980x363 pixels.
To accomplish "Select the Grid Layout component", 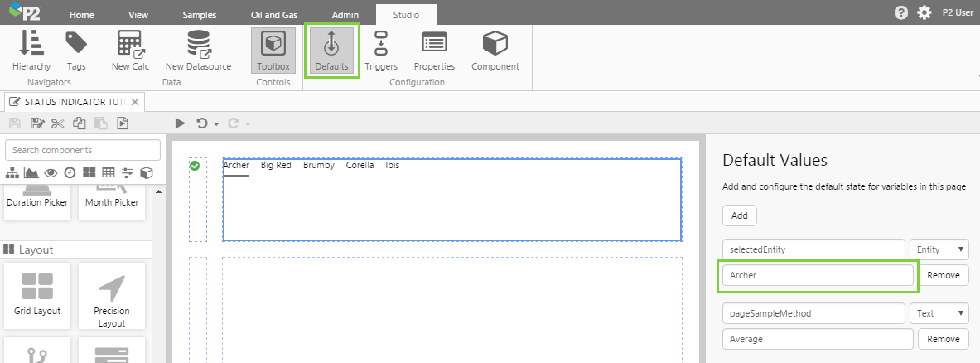I will [x=37, y=296].
